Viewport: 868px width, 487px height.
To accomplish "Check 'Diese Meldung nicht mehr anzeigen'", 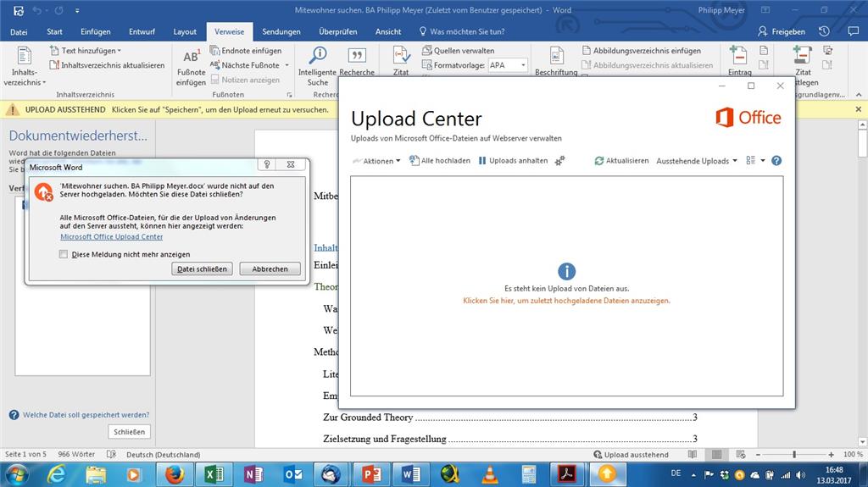I will (x=63, y=254).
